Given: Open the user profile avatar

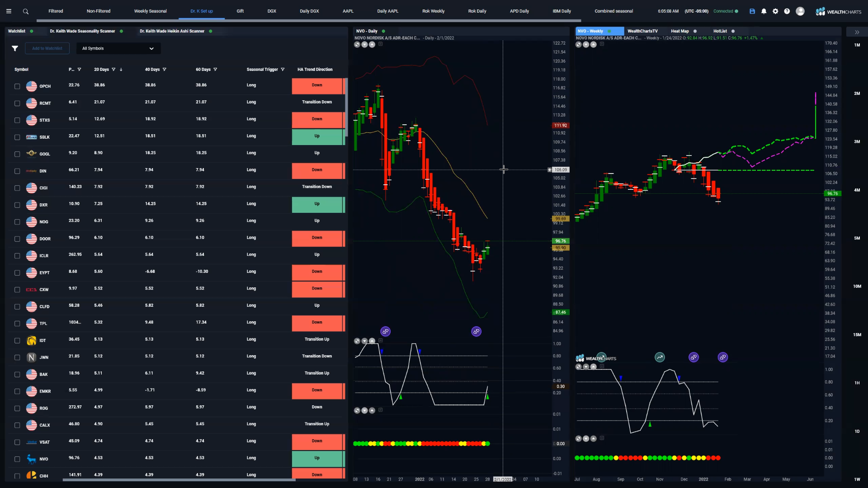Looking at the screenshot, I should point(800,11).
